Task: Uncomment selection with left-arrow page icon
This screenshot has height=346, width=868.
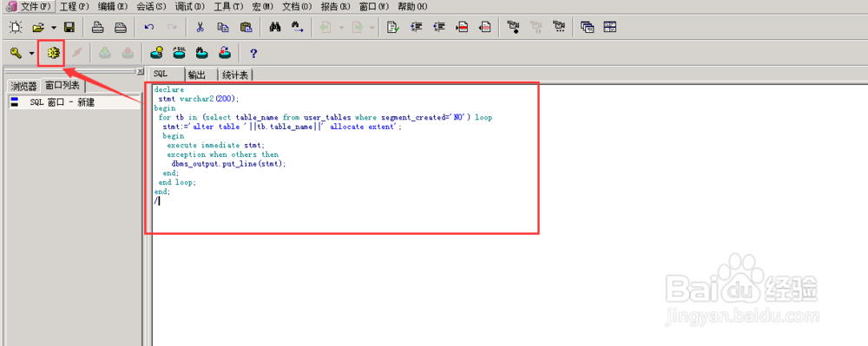Action: point(485,27)
